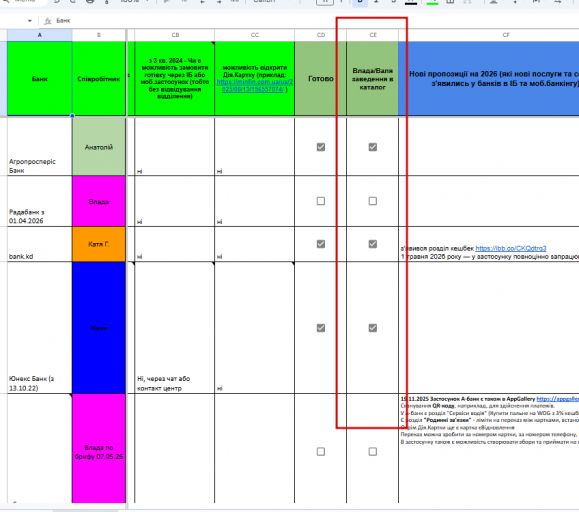579x512 pixels.
Task: Click CB cell 'ні' in Агропросперіс row
Action: tap(175, 147)
